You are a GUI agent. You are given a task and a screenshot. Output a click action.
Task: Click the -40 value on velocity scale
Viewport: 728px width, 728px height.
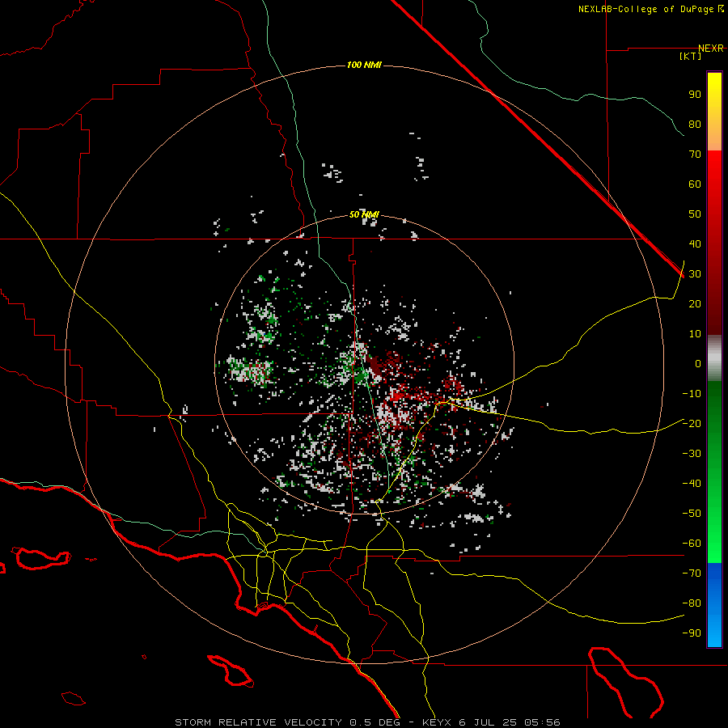click(x=692, y=484)
